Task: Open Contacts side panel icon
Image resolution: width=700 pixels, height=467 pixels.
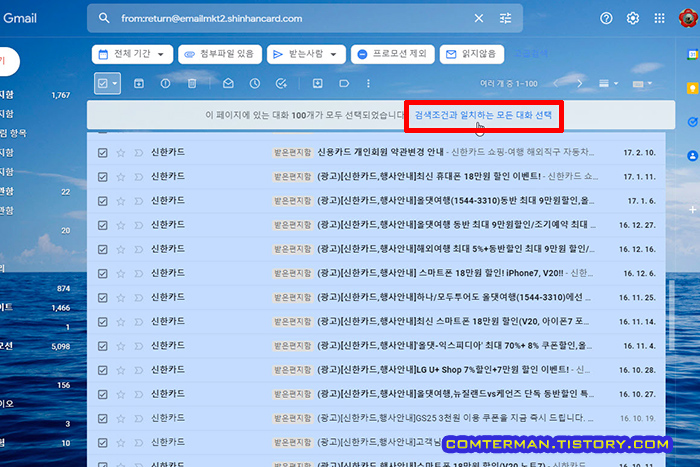Action: pos(692,155)
